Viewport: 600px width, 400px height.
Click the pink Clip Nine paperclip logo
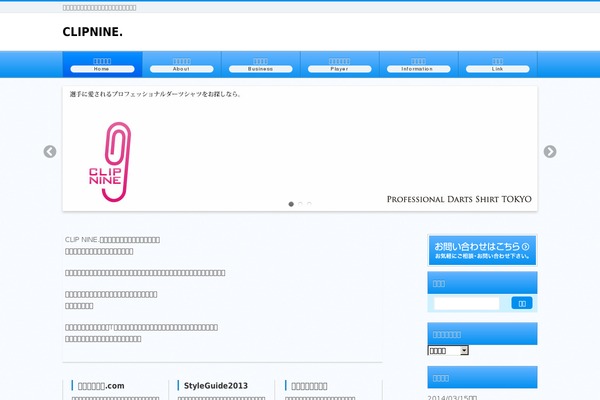pos(110,162)
